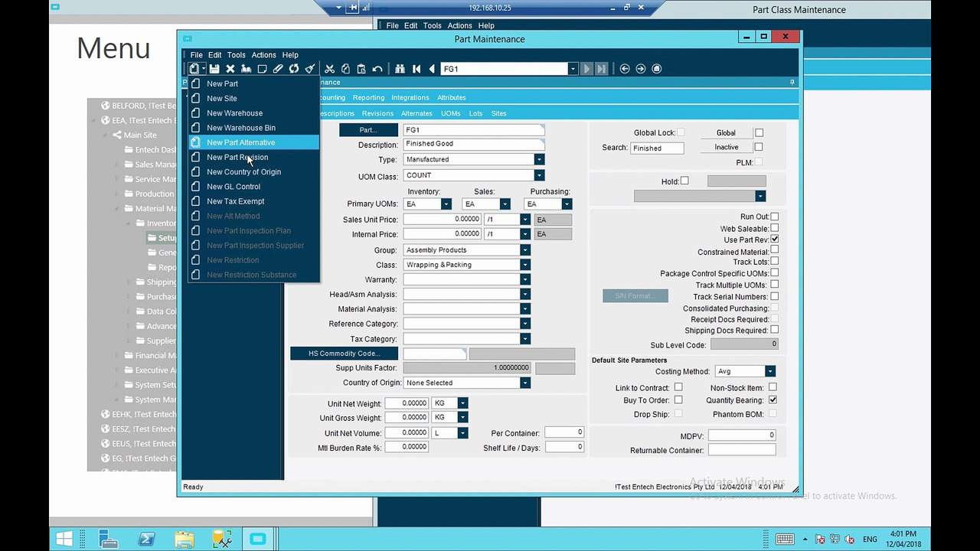Open the Unit Net Weight unit dropdown
This screenshot has height=551, width=980.
(462, 403)
